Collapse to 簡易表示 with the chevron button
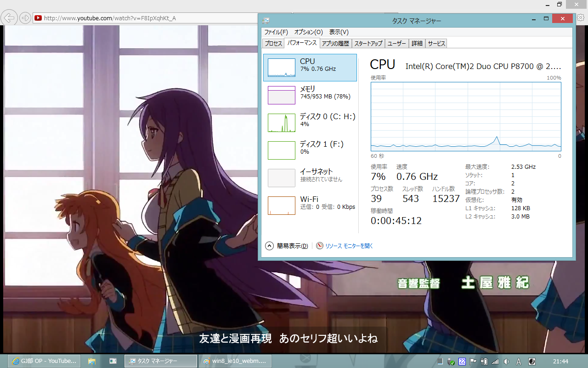The height and width of the screenshot is (368, 588). [270, 246]
